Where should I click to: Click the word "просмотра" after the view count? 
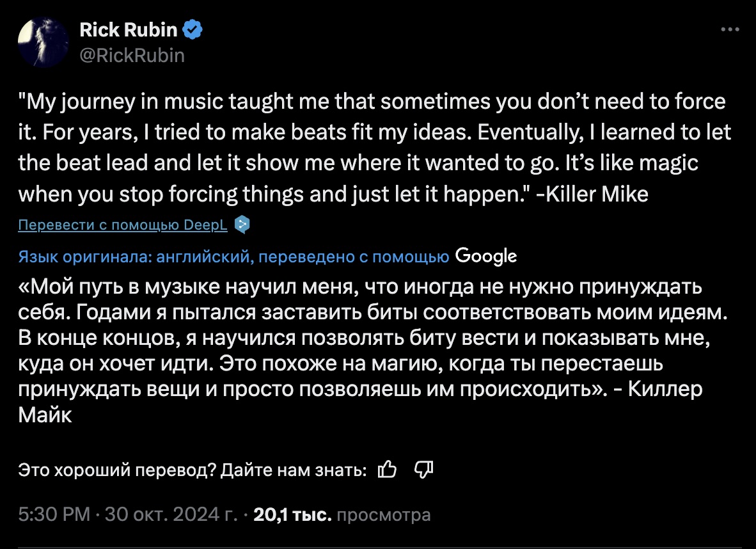383,514
